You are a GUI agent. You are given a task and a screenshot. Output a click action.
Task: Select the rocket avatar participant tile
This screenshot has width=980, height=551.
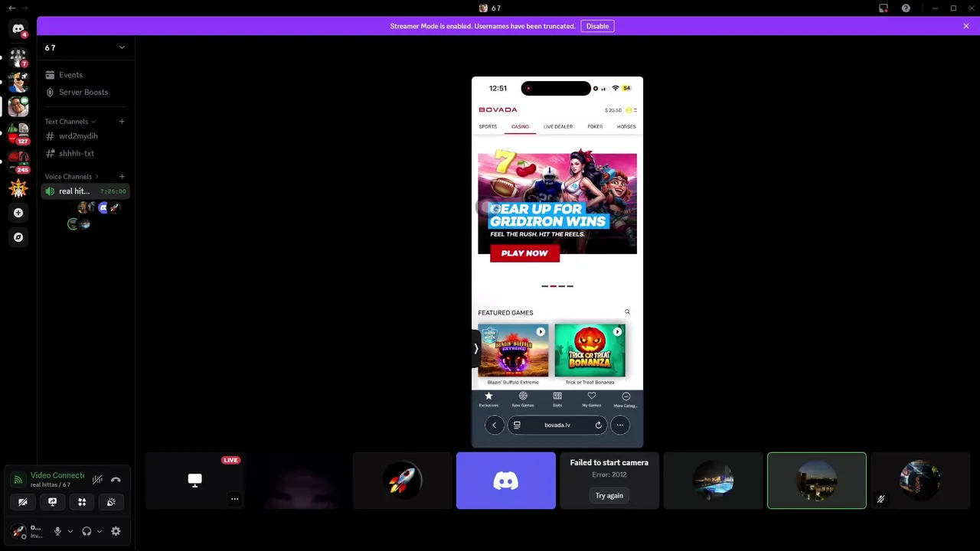(x=402, y=481)
